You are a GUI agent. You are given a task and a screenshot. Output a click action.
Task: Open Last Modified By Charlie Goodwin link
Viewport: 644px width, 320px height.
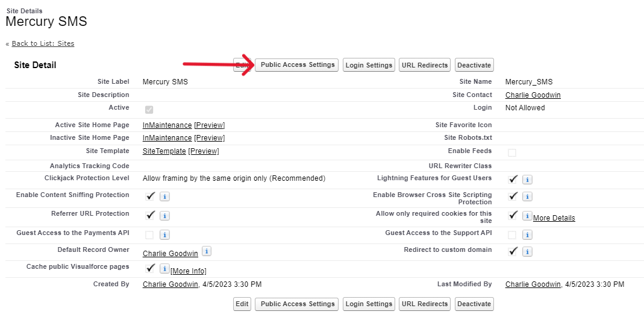[533, 284]
